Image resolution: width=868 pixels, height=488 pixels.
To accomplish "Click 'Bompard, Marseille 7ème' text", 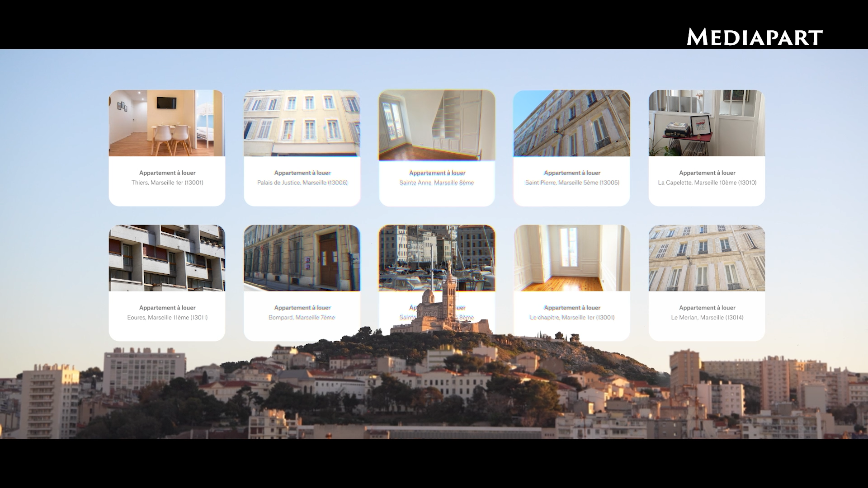I will coord(302,318).
